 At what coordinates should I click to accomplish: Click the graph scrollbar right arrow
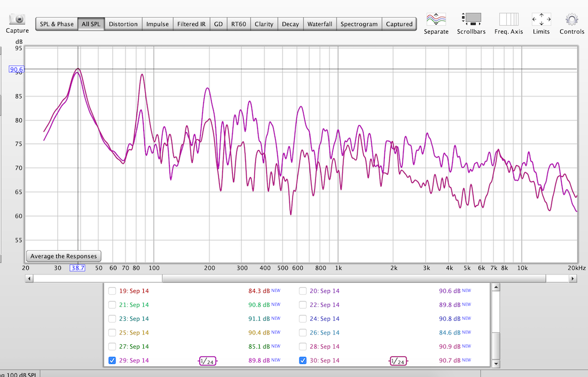(x=573, y=278)
